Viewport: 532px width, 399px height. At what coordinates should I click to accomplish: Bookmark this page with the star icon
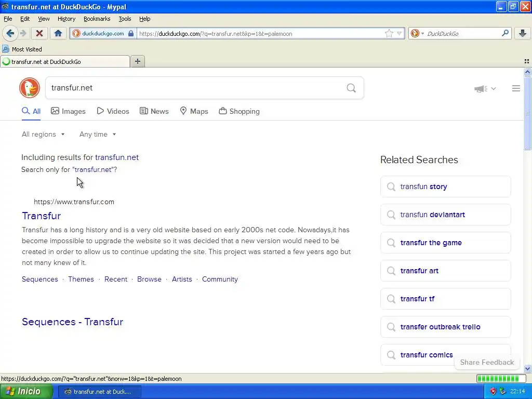389,33
